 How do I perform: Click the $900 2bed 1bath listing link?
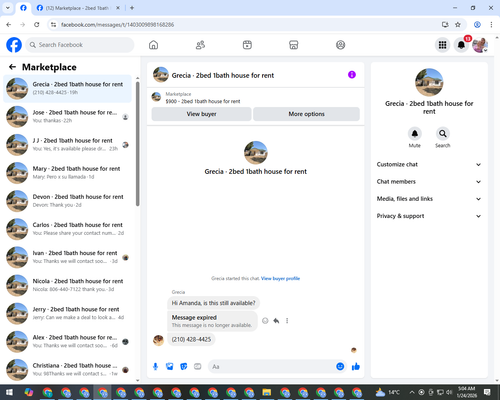[203, 101]
